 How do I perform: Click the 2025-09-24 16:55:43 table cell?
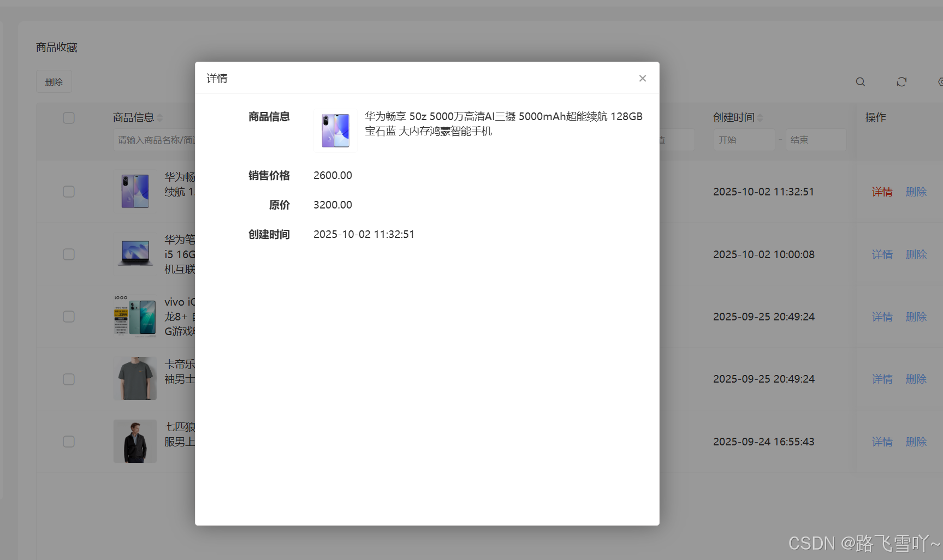pyautogui.click(x=764, y=442)
